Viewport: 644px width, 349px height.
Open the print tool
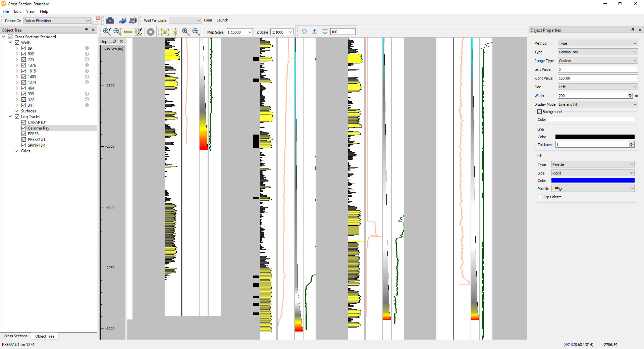122,20
